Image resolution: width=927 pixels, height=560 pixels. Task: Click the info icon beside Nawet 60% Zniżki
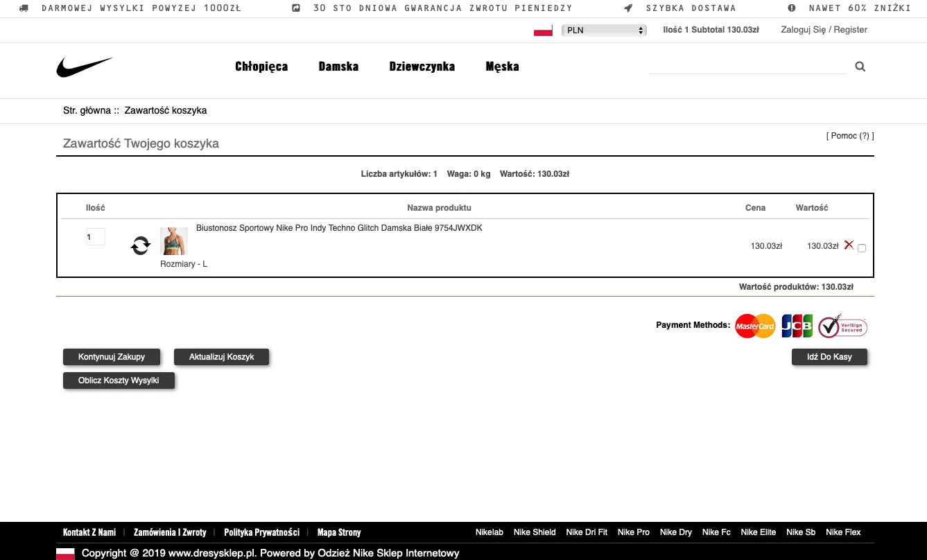pos(792,8)
